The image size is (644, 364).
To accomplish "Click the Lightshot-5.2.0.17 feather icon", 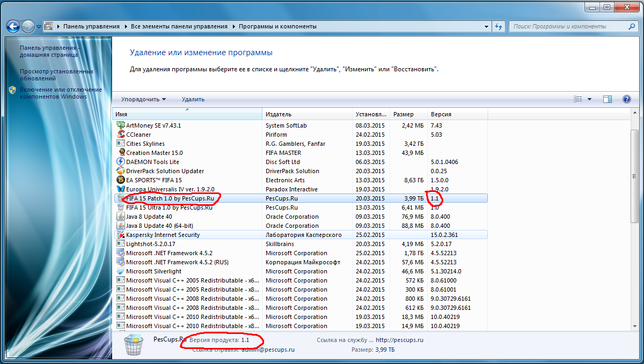I will point(121,244).
